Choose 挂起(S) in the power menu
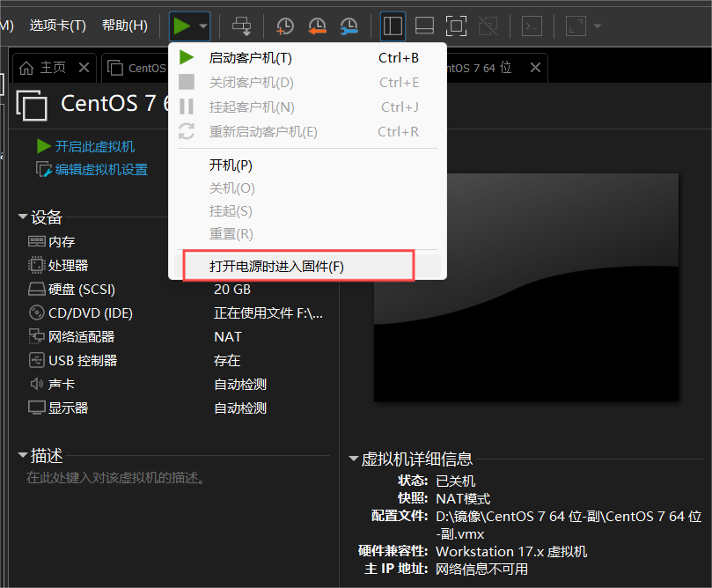The image size is (712, 588). tap(307, 211)
